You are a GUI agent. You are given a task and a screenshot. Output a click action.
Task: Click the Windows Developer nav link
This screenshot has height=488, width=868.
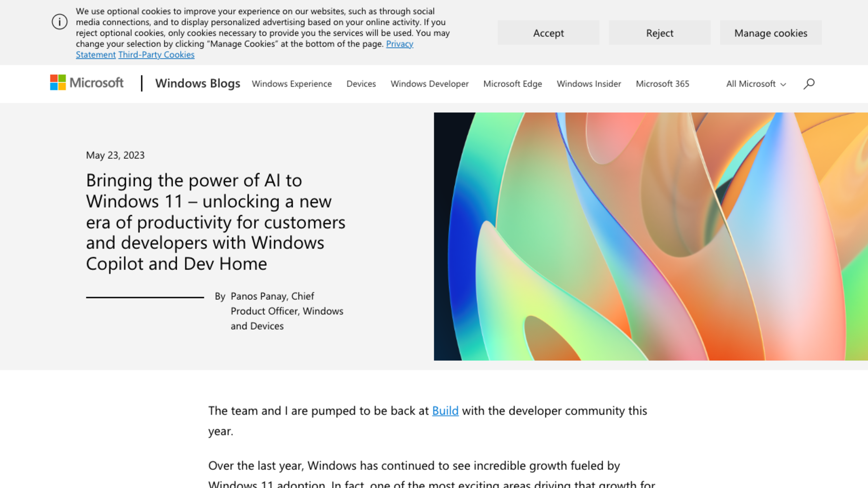(429, 83)
